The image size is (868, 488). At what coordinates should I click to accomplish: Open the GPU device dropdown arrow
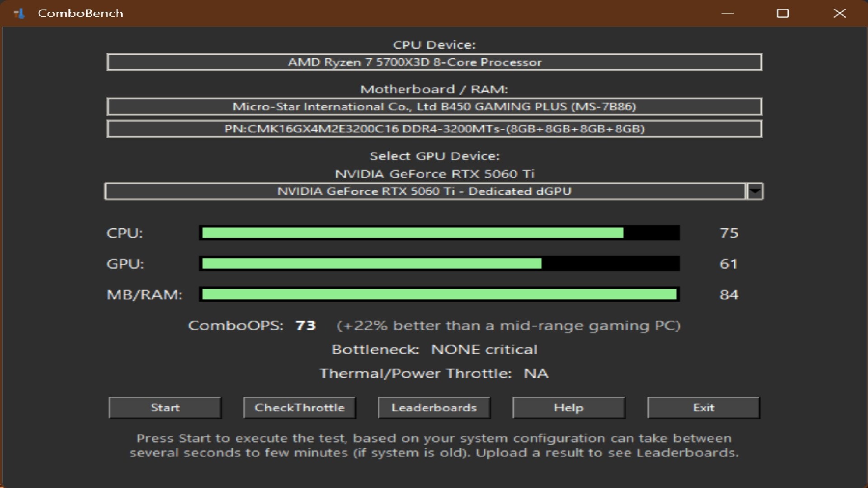click(x=755, y=191)
